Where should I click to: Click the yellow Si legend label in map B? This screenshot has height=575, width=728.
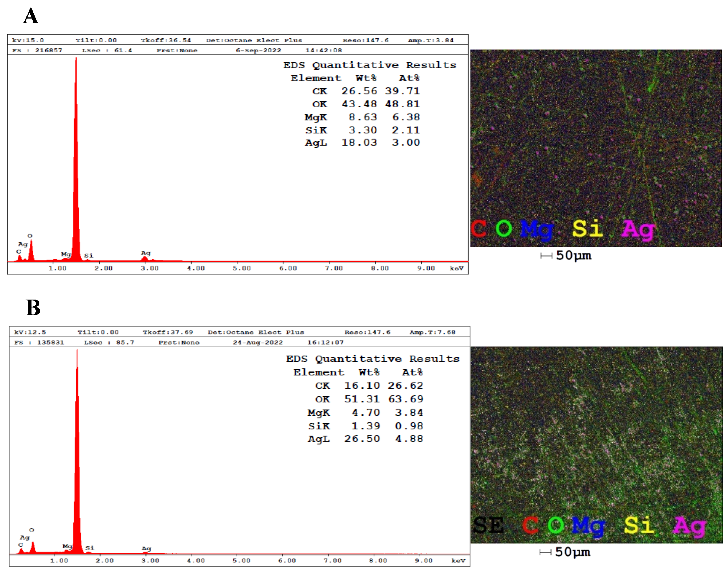click(639, 525)
